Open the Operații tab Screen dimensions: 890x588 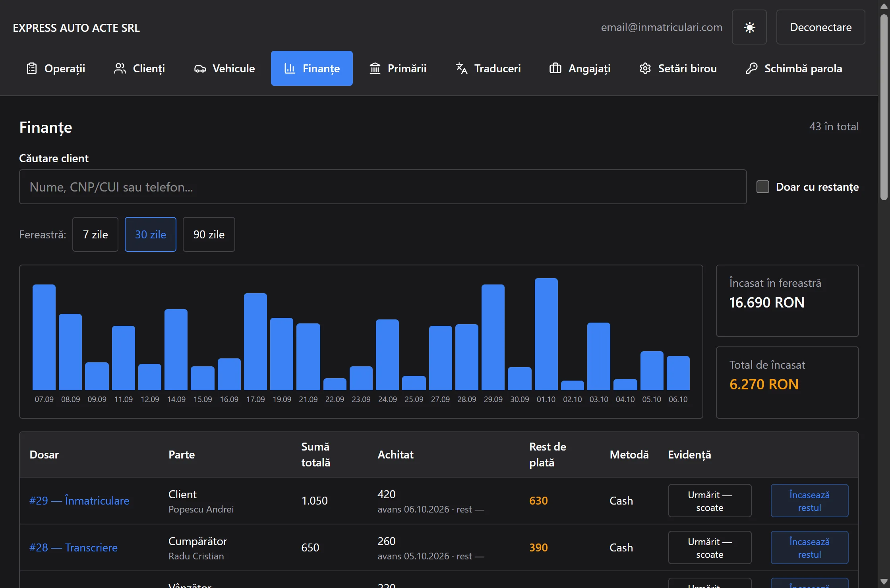click(x=56, y=68)
